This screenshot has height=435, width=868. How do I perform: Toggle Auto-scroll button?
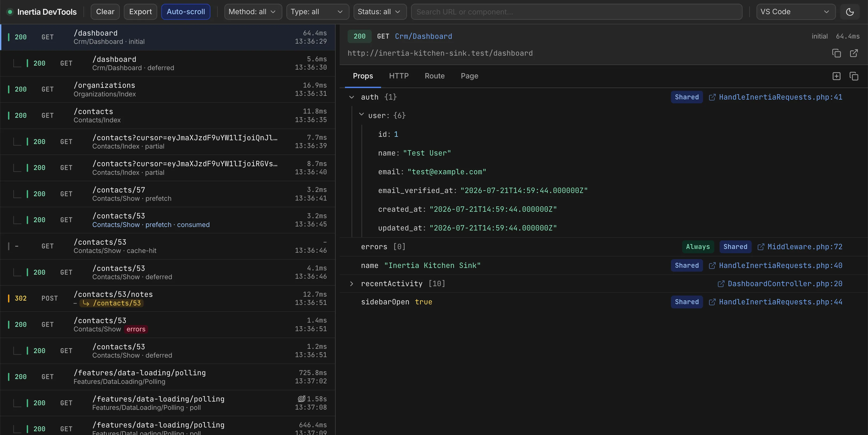point(186,12)
